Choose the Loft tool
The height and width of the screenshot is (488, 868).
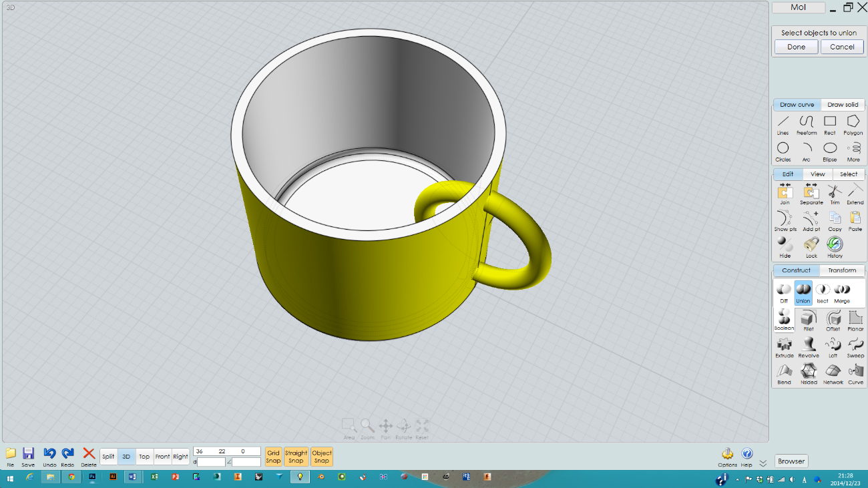[x=833, y=347]
